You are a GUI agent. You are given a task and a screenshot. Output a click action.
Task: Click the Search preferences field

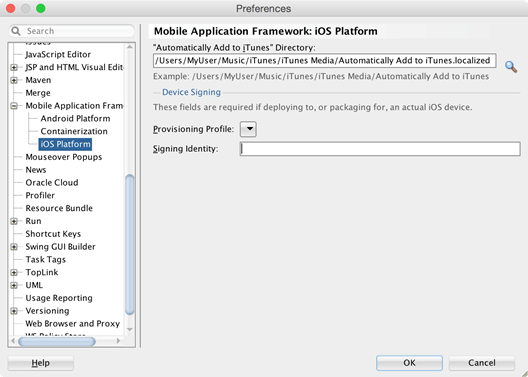[71, 31]
